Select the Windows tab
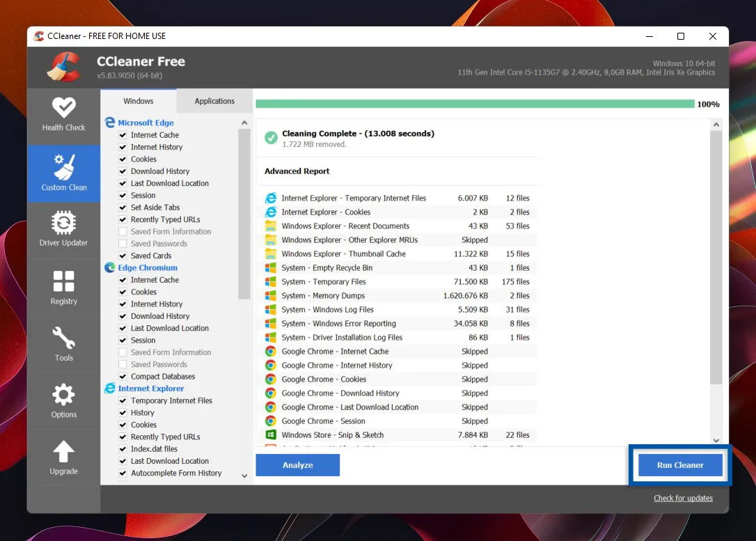 point(139,101)
